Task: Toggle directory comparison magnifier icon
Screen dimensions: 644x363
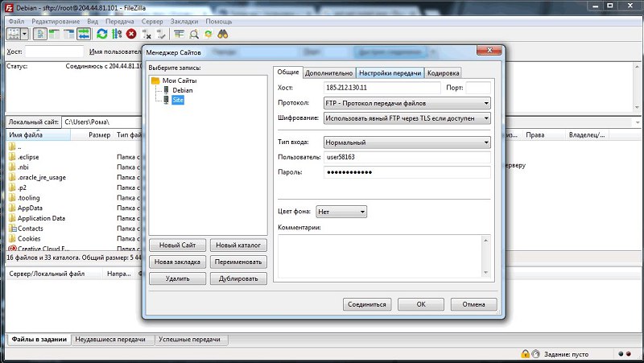Action: [x=194, y=34]
